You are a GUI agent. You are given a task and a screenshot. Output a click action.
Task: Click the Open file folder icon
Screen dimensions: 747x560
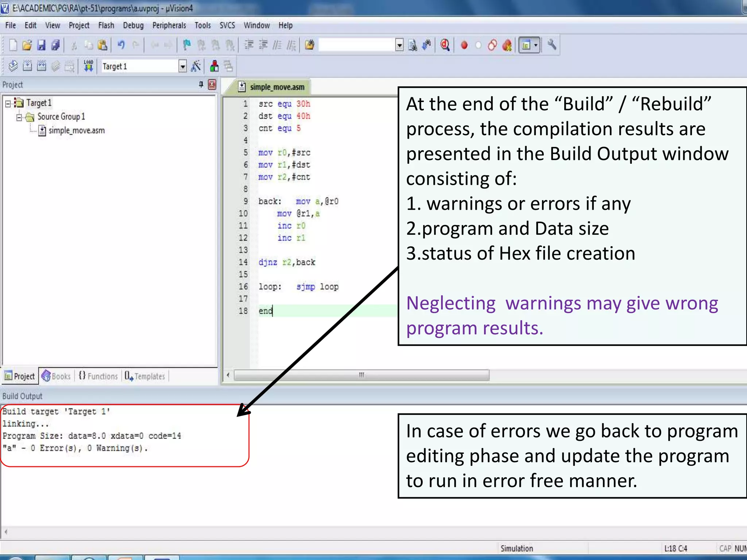click(x=27, y=45)
